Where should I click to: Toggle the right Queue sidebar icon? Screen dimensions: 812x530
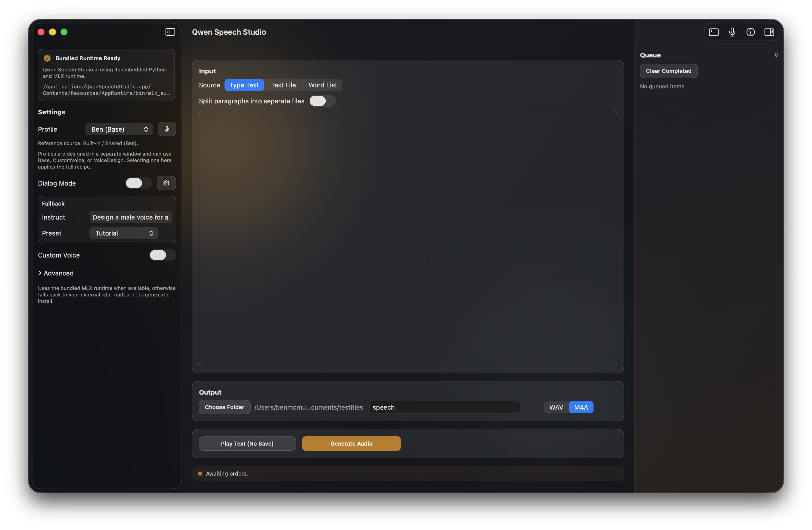click(769, 32)
